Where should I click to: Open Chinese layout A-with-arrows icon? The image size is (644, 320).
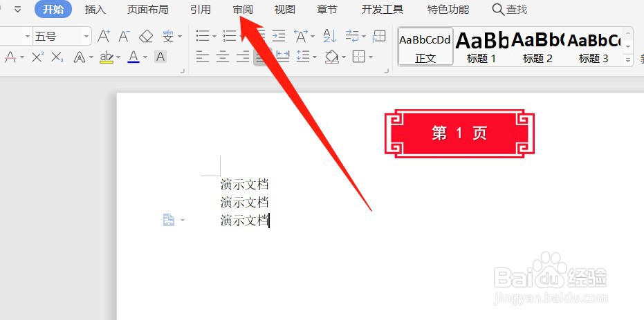[301, 36]
